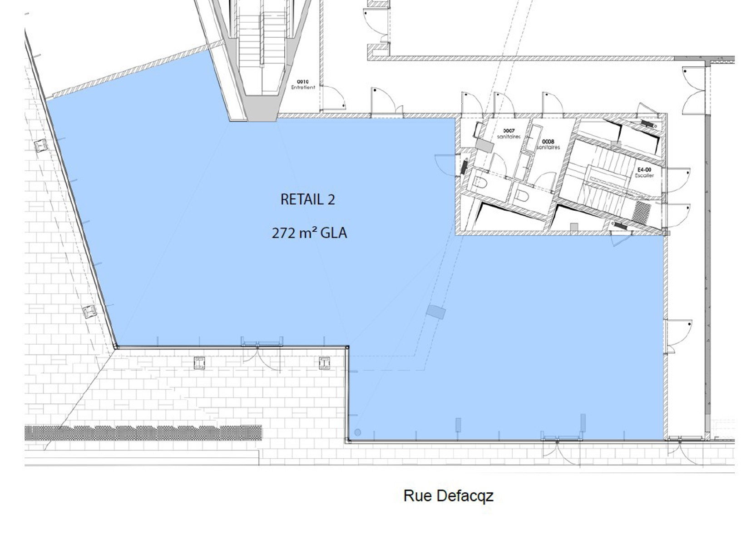Image resolution: width=756 pixels, height=545 pixels.
Task: Click the E4-00 Escalier stair label
Action: pyautogui.click(x=644, y=172)
